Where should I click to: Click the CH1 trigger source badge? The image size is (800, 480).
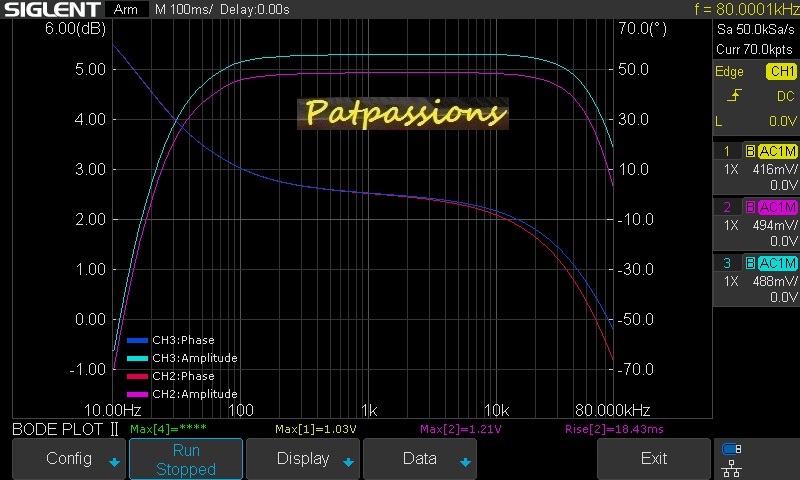pos(781,71)
